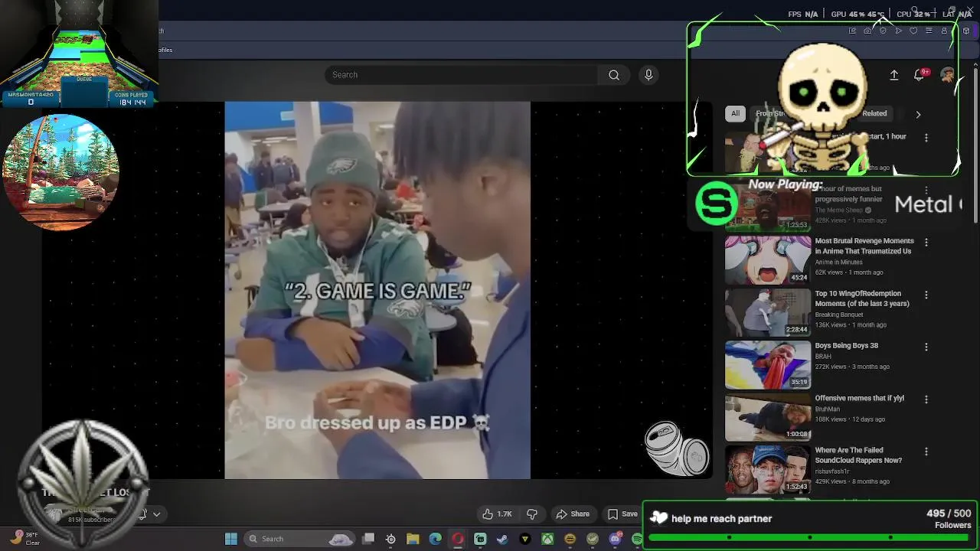Open the YouTube upload/create icon
The width and height of the screenshot is (980, 551).
[x=893, y=75]
